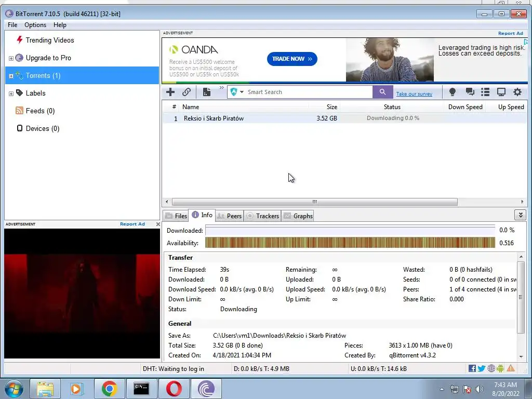The image size is (532, 399).
Task: Click the Info pane scroll-down arrow
Action: tap(521, 356)
